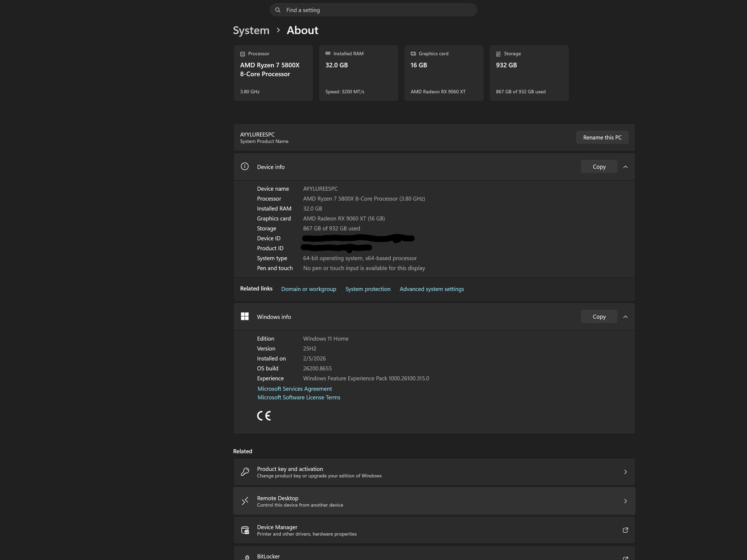Open Domain or workgroup link
747x560 pixels.
(x=309, y=289)
